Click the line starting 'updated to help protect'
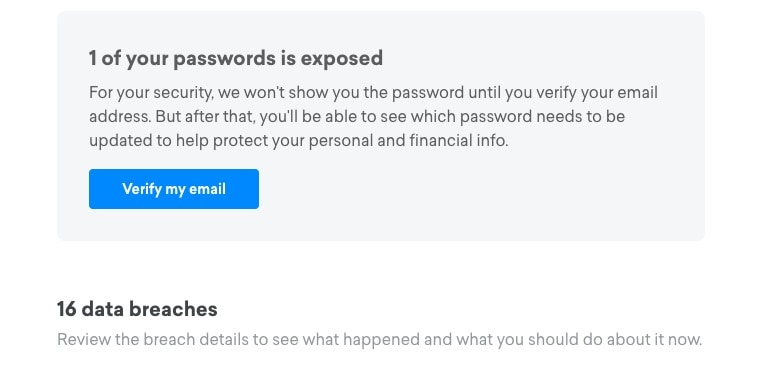Viewport: 760px width, 377px height. click(x=299, y=141)
